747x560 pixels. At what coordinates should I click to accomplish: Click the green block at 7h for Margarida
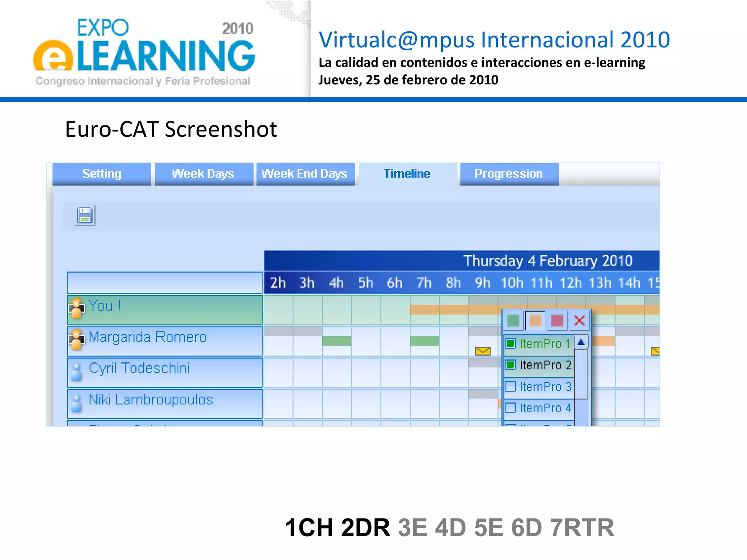[x=424, y=341]
